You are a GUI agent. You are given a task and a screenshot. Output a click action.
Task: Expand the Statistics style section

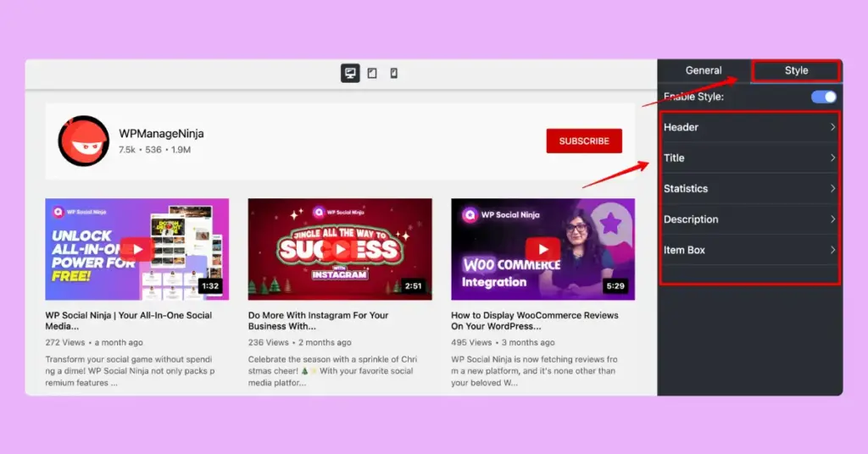pos(749,189)
